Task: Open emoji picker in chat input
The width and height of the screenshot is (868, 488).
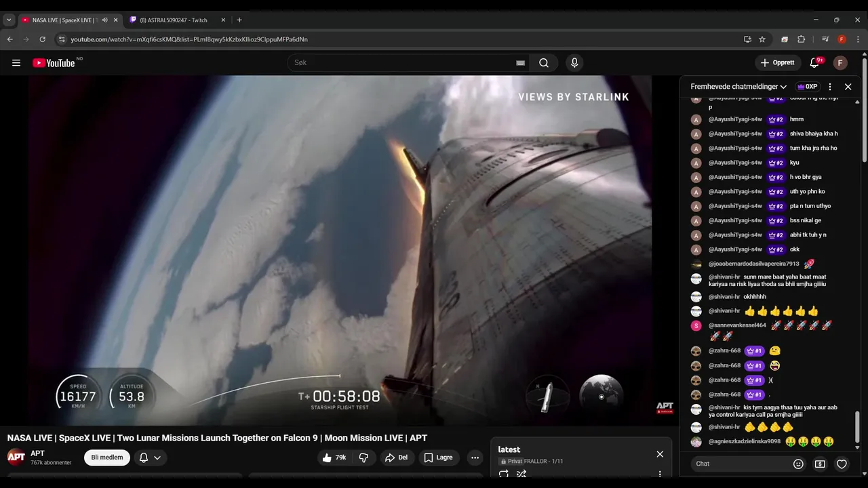Action: point(798,464)
